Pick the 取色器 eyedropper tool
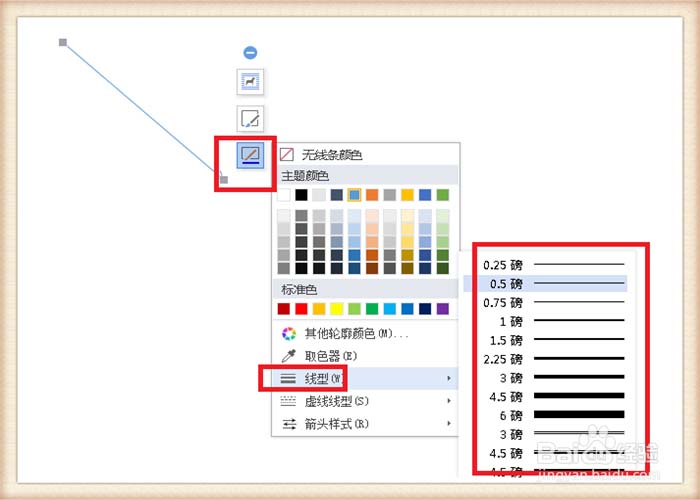 tap(328, 355)
